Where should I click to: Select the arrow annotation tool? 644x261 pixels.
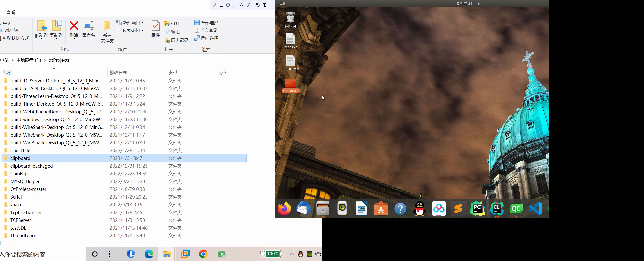pos(234,5)
